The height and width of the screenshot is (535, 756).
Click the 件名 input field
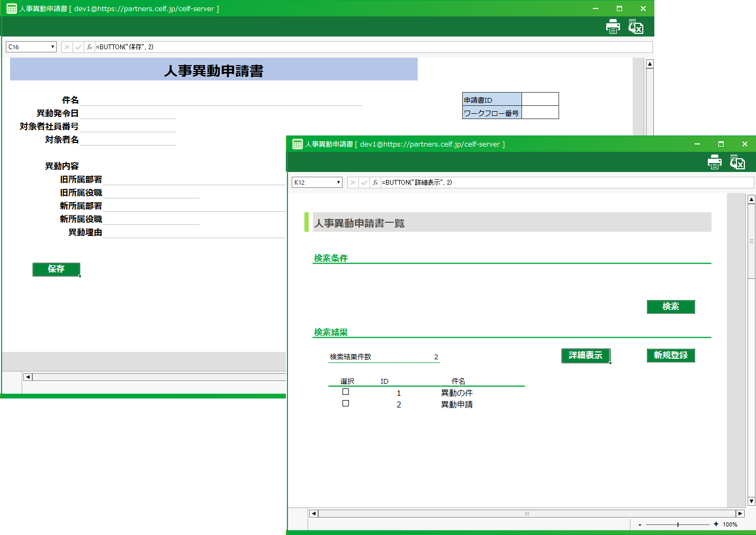click(x=221, y=100)
